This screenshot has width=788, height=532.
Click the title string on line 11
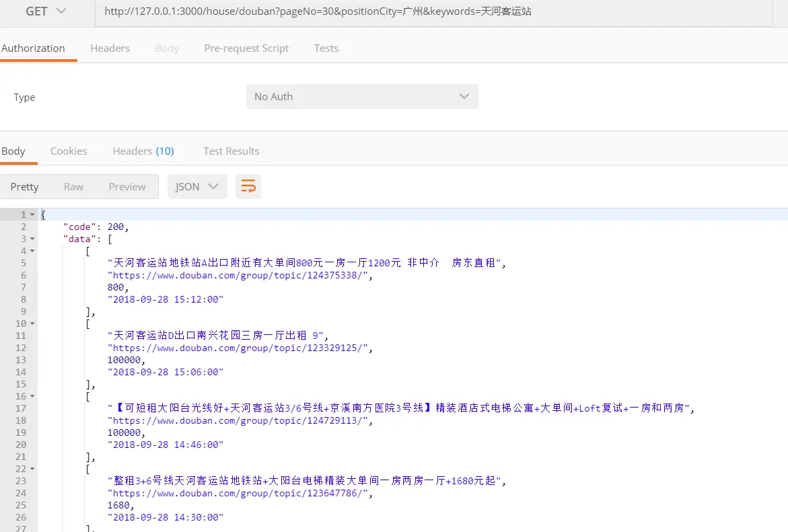click(215, 336)
